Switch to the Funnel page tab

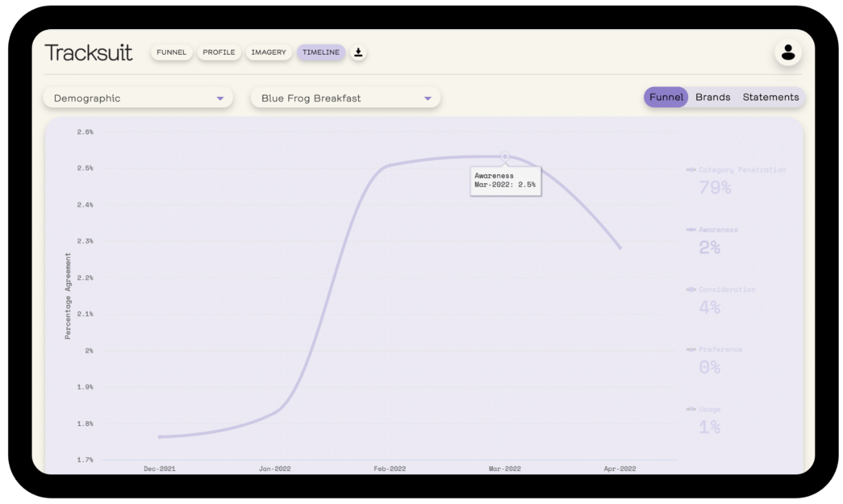172,53
